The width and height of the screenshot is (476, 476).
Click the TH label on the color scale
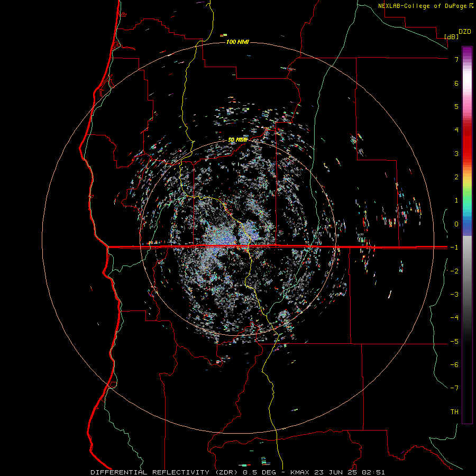click(454, 412)
